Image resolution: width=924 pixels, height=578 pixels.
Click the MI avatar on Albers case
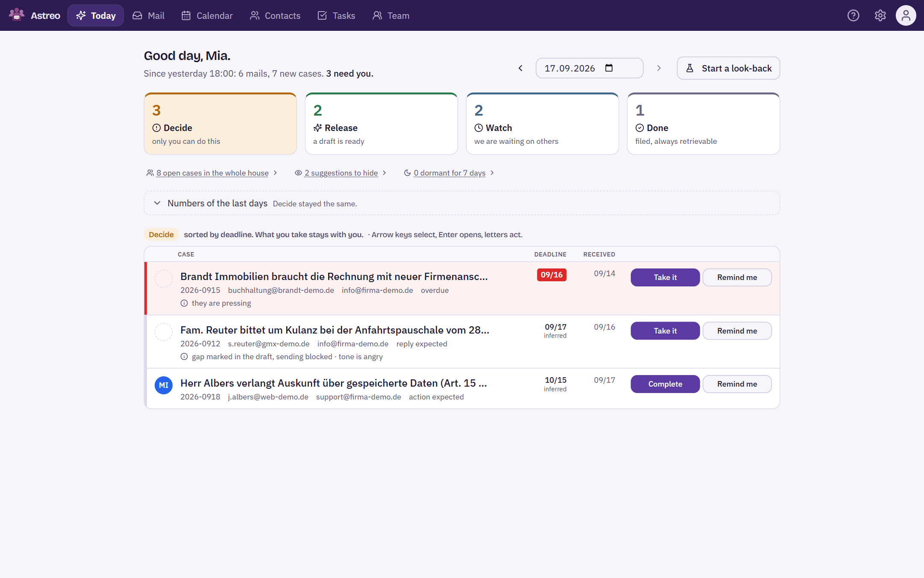click(163, 385)
